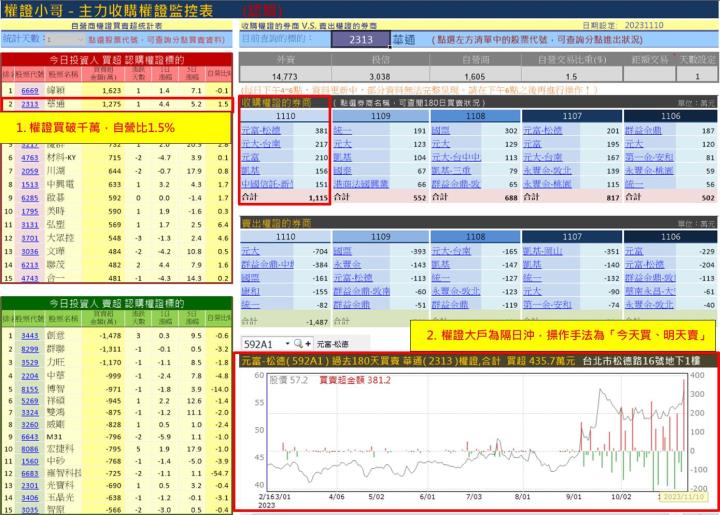720x515 pixels.
Task: Open stock code link 6683
Action: [30, 473]
